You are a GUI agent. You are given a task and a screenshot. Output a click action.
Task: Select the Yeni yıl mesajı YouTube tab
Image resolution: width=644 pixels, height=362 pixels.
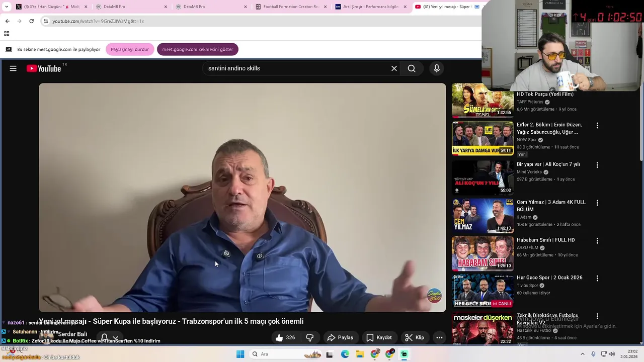click(447, 7)
